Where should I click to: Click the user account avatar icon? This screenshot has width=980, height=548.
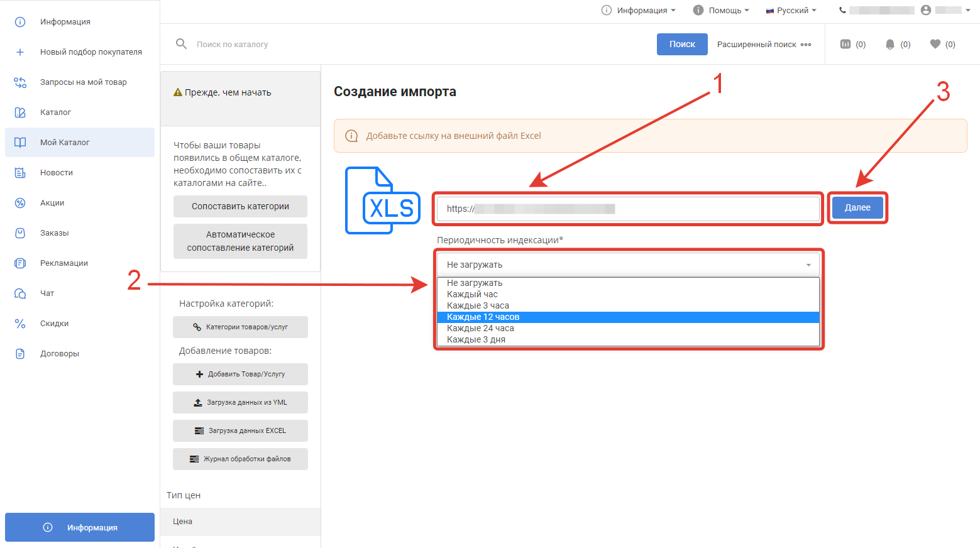click(x=925, y=10)
